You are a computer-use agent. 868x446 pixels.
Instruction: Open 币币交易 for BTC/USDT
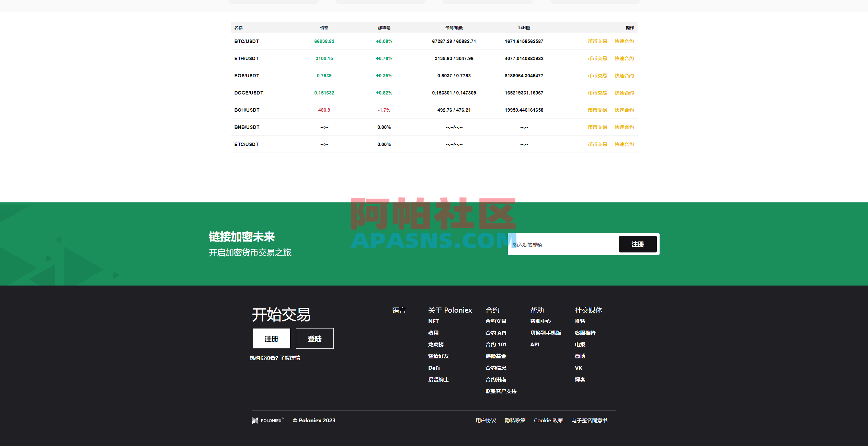[597, 41]
